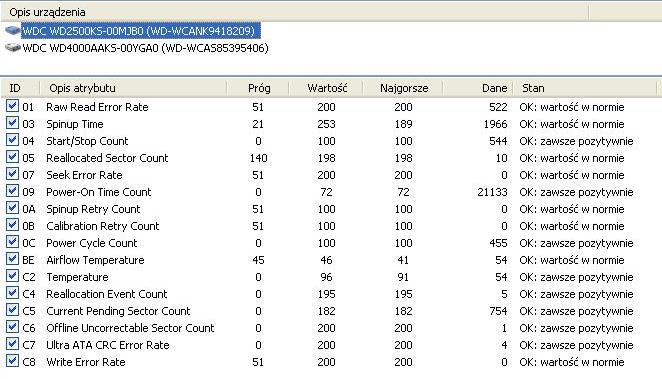
Task: Click ID C2 of the Temperature row
Action: click(x=29, y=277)
